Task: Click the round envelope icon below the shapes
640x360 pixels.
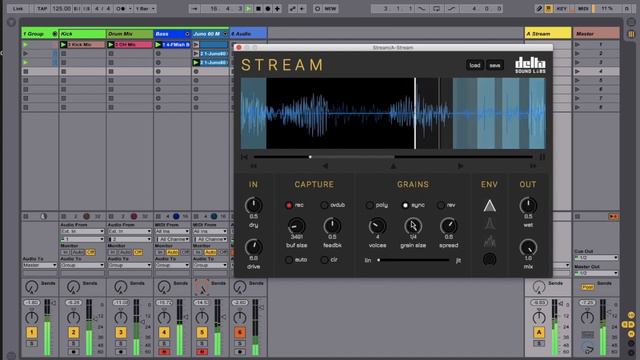Action: pos(489,259)
